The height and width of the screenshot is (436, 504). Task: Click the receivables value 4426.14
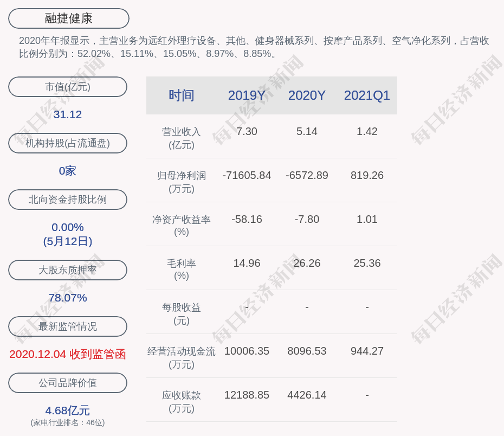[x=307, y=395]
